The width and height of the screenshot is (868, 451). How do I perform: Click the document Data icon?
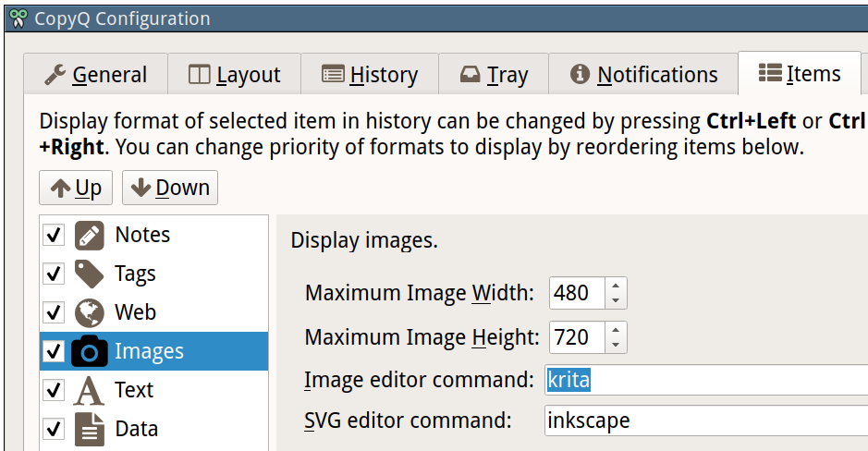[89, 430]
